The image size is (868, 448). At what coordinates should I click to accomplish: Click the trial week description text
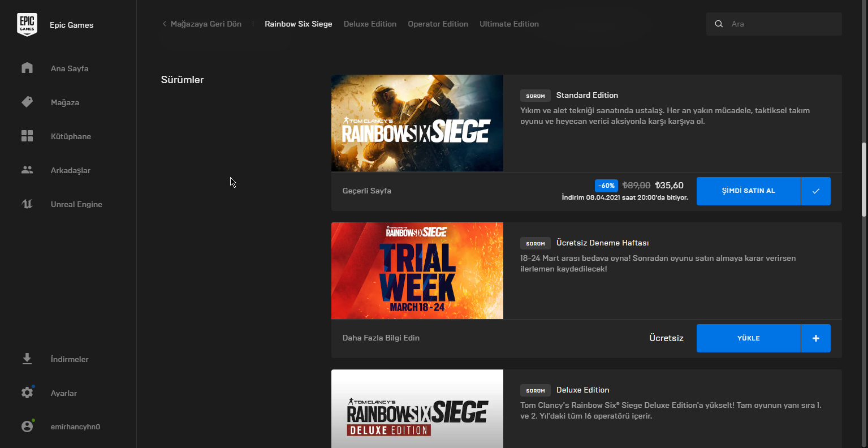(x=658, y=264)
